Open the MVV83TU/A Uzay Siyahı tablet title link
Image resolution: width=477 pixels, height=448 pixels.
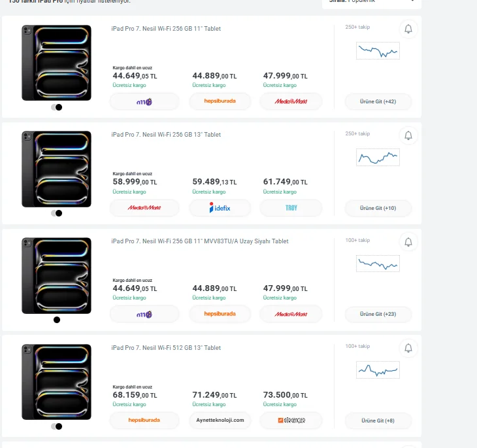199,241
